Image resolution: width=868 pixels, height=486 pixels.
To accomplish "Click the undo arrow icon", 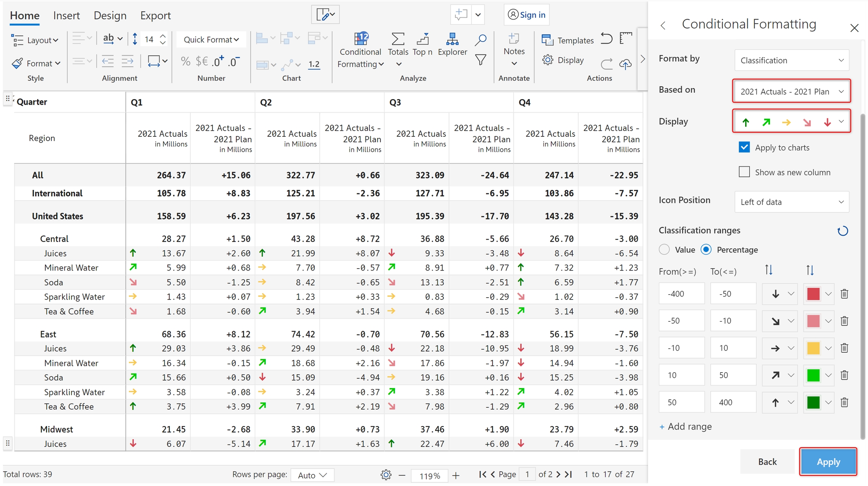I will tap(606, 38).
